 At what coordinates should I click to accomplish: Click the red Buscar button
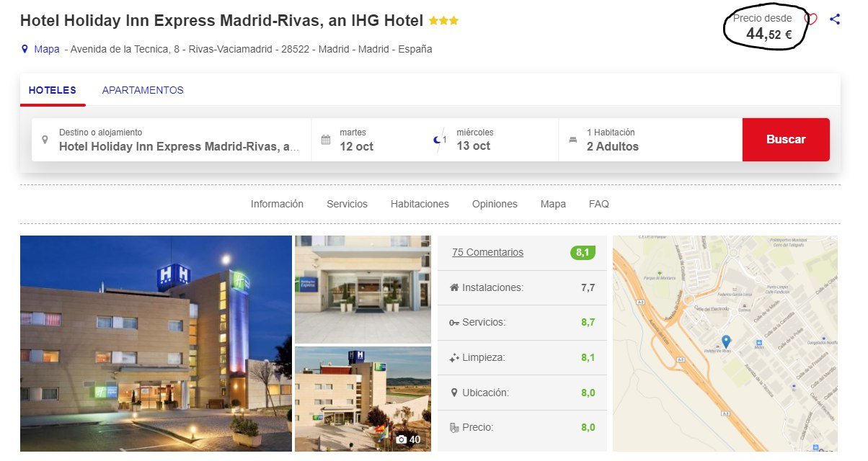pos(786,140)
